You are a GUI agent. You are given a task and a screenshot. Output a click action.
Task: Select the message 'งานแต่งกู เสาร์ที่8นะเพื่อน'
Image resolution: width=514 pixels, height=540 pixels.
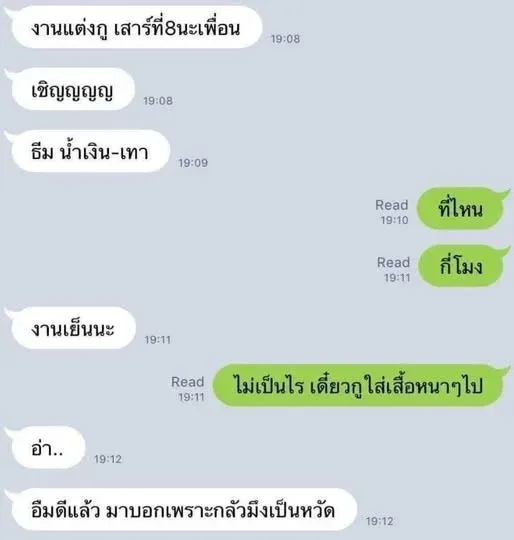coord(136,28)
